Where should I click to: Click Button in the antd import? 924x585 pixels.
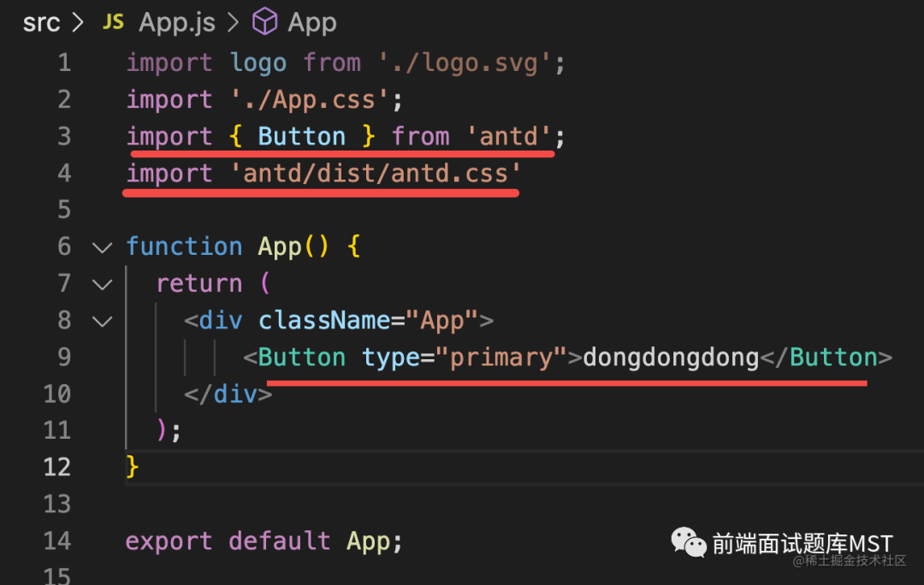click(302, 137)
